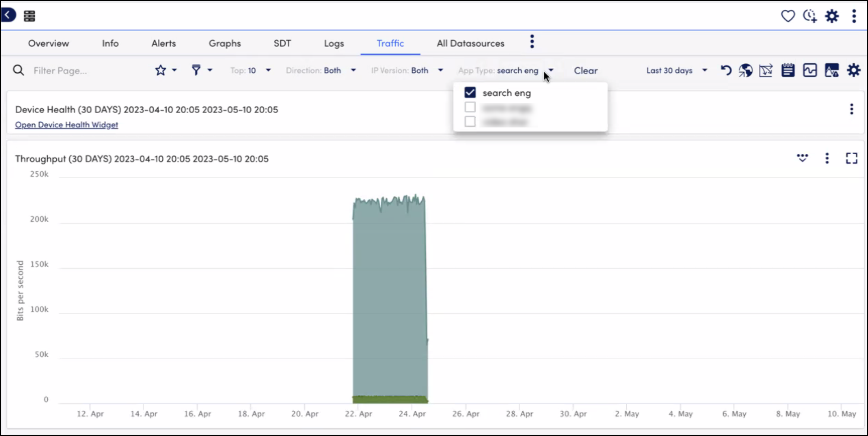Click the Clear filters button

pyautogui.click(x=586, y=70)
